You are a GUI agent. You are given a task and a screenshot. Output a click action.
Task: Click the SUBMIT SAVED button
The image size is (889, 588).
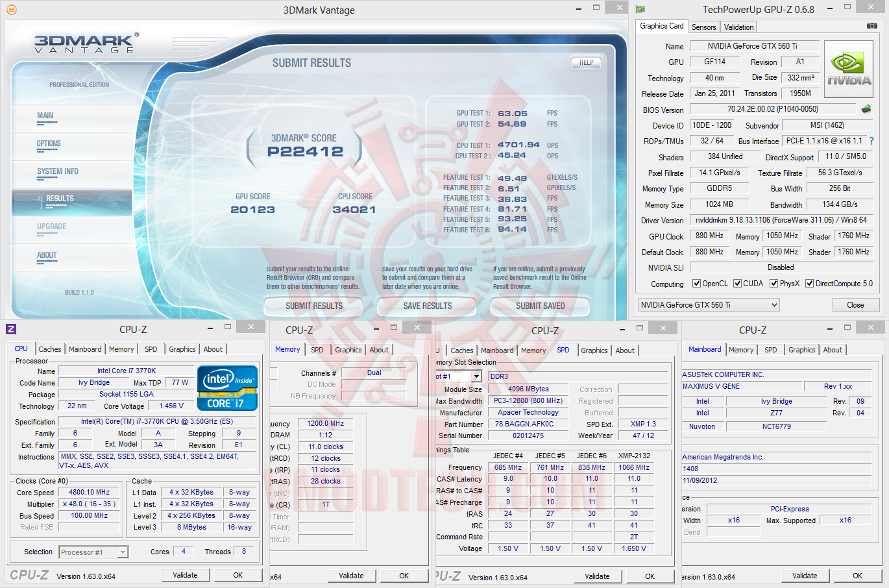tap(540, 306)
